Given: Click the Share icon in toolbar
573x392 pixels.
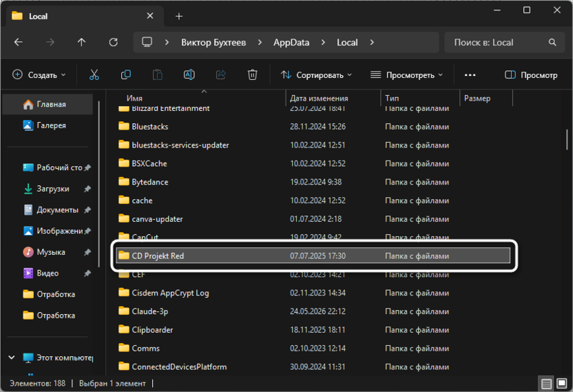Looking at the screenshot, I should click(x=220, y=75).
